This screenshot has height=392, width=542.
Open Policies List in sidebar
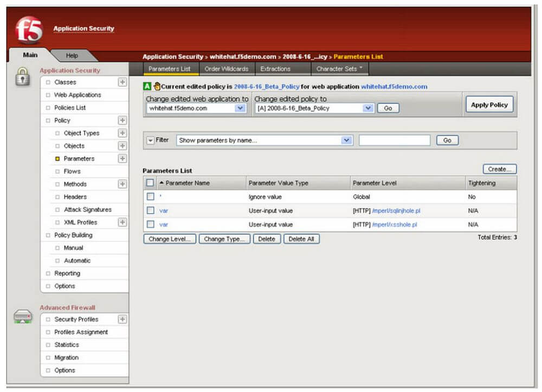[x=70, y=107]
